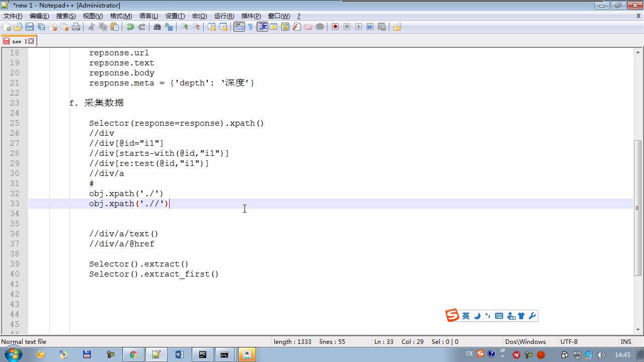Start macro recording with red dot

tap(336, 27)
